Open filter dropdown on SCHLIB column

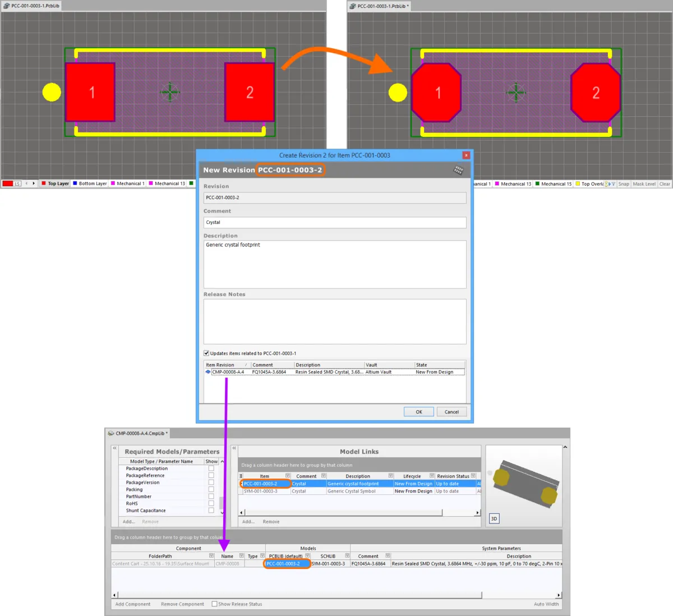347,556
